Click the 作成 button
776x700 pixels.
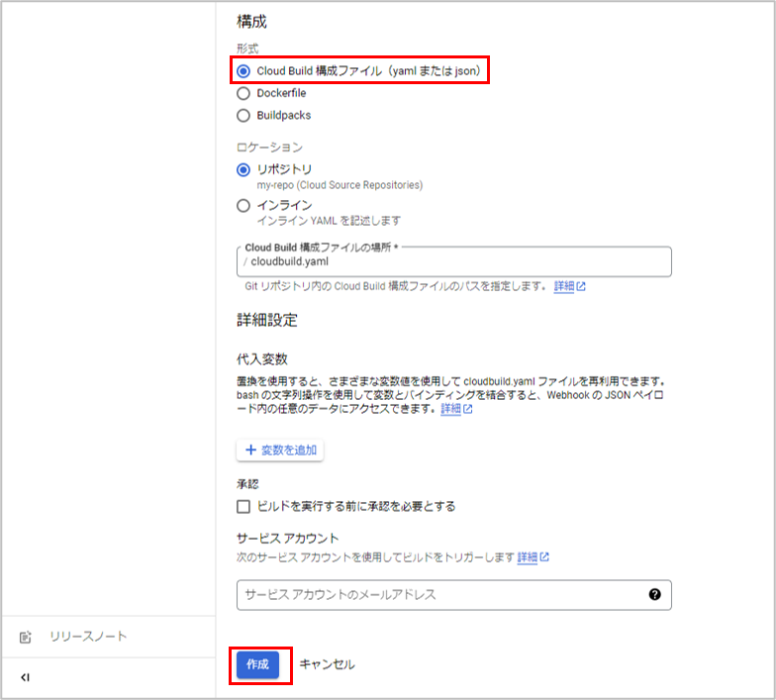click(257, 664)
